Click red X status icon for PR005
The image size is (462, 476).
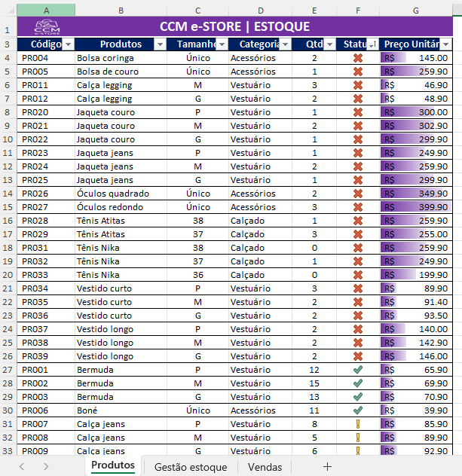358,72
